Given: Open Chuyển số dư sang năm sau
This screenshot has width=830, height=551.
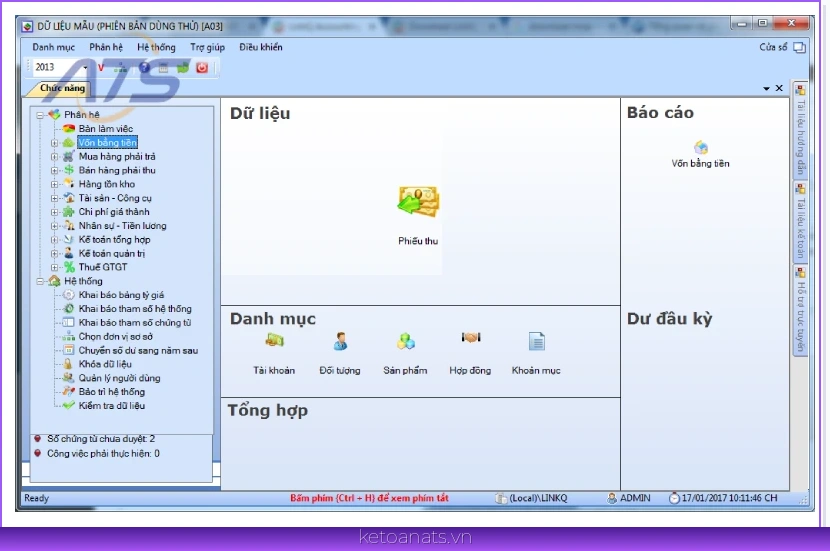Looking at the screenshot, I should point(138,350).
